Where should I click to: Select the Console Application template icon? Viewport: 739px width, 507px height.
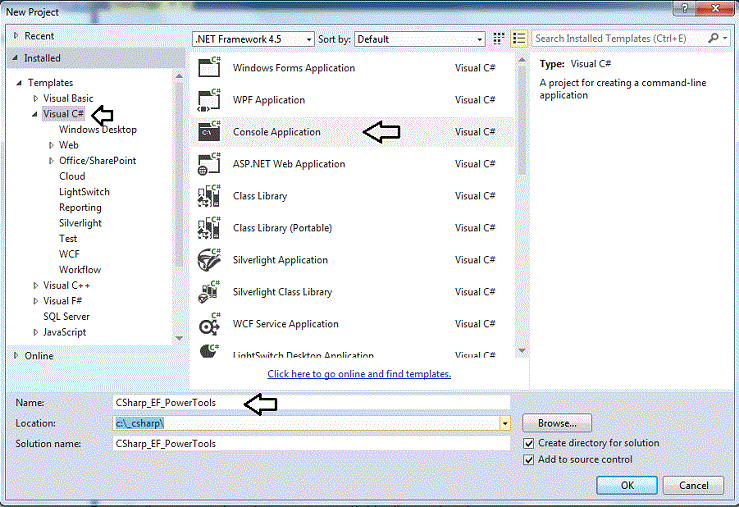tap(209, 131)
